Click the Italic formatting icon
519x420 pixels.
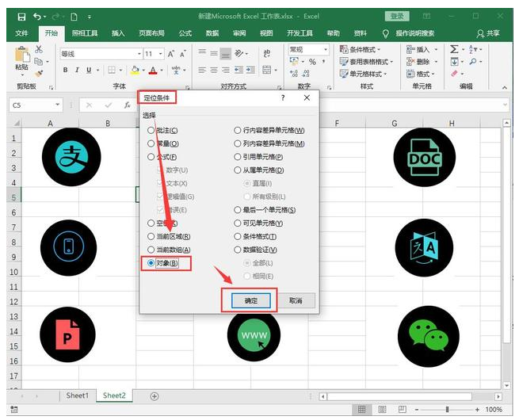coord(77,71)
